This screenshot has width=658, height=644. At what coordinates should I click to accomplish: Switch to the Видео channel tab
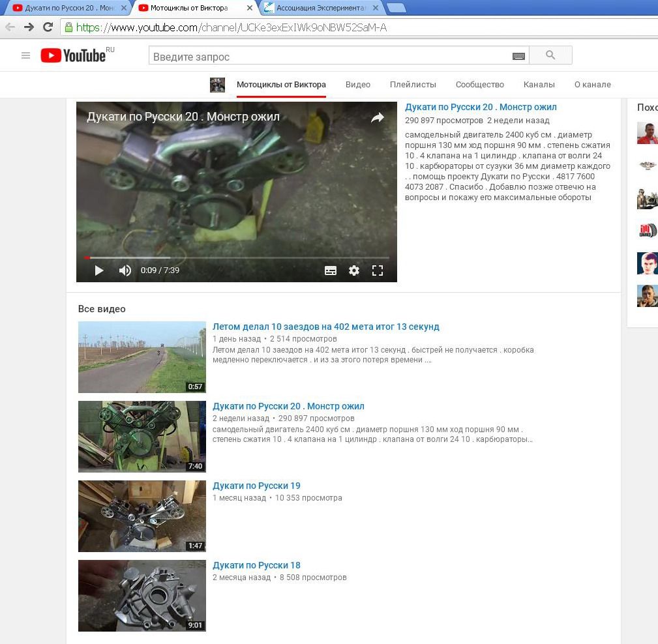tap(358, 85)
